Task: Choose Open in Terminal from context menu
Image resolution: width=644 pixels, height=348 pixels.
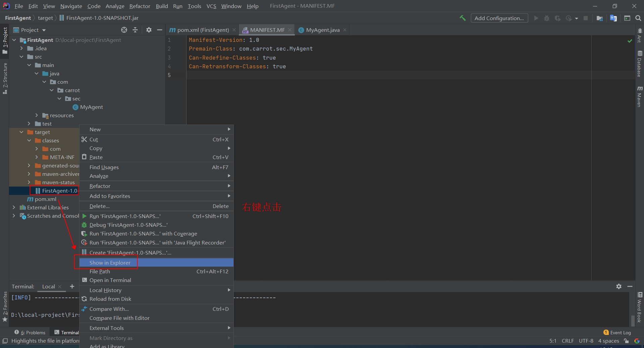Action: (156, 280)
